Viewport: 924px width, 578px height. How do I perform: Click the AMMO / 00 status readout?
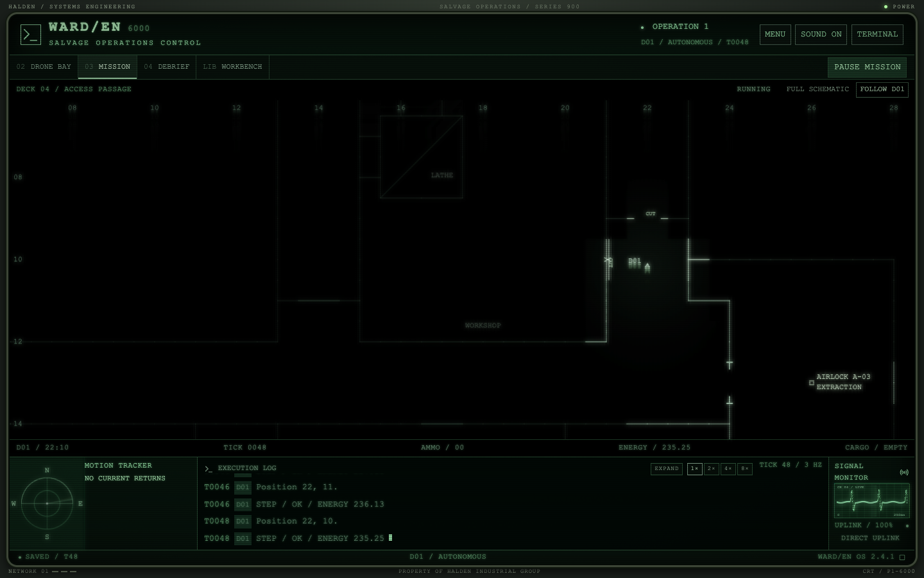(442, 448)
